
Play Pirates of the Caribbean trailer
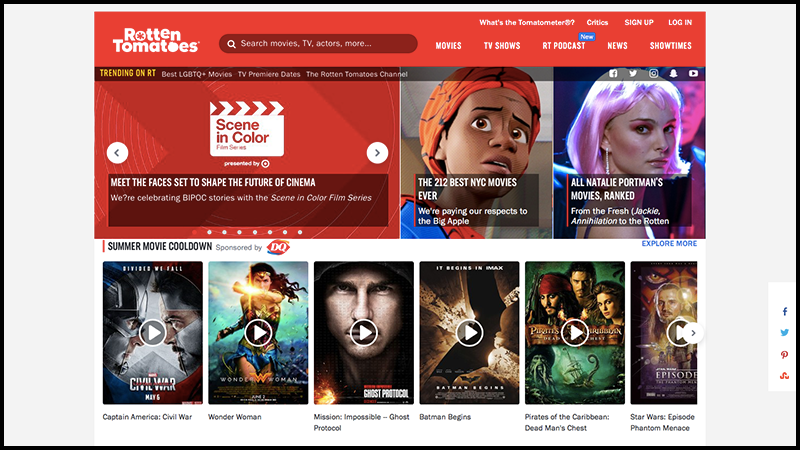(x=575, y=333)
